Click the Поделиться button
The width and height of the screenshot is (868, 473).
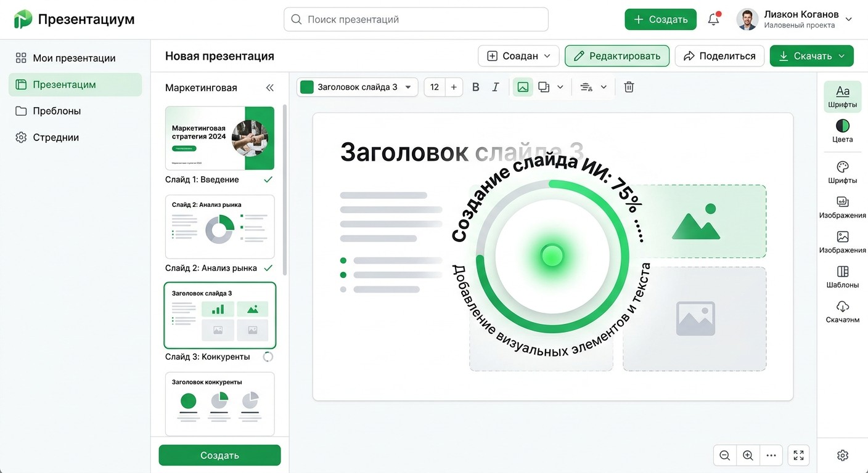pos(719,55)
